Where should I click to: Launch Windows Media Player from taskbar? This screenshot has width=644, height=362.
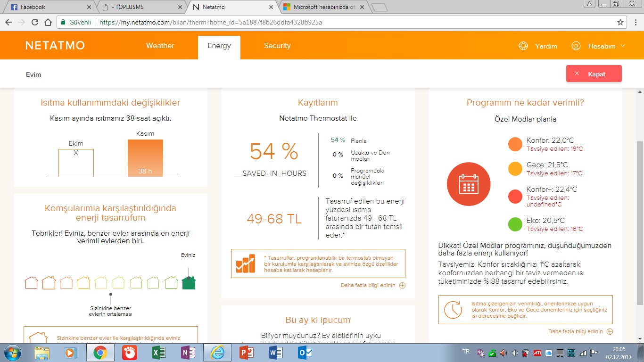[70, 353]
